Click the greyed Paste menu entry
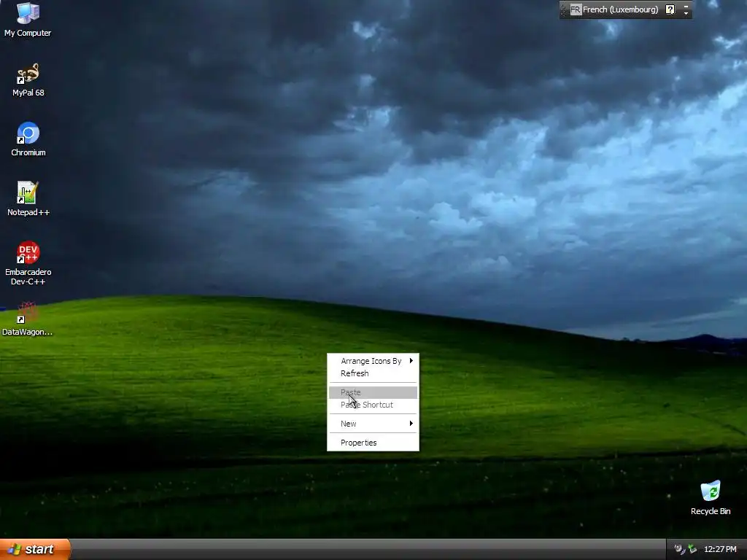747x560 pixels. point(373,392)
